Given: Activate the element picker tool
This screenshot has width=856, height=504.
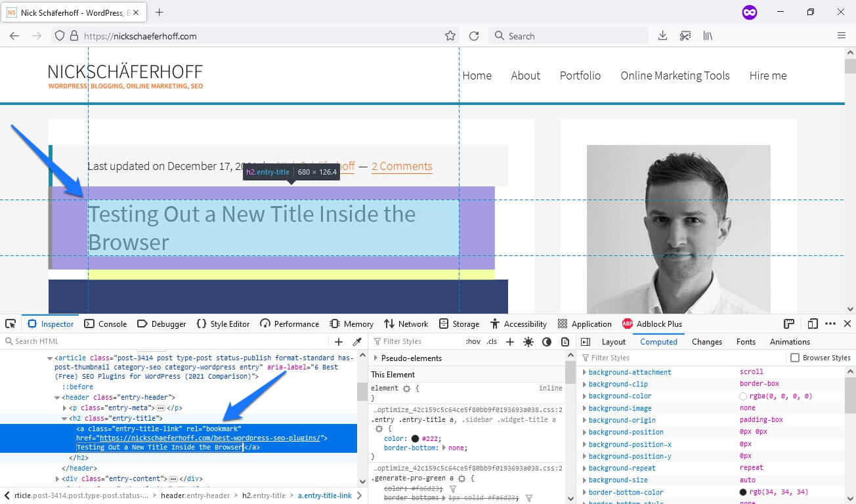Looking at the screenshot, I should 11,324.
